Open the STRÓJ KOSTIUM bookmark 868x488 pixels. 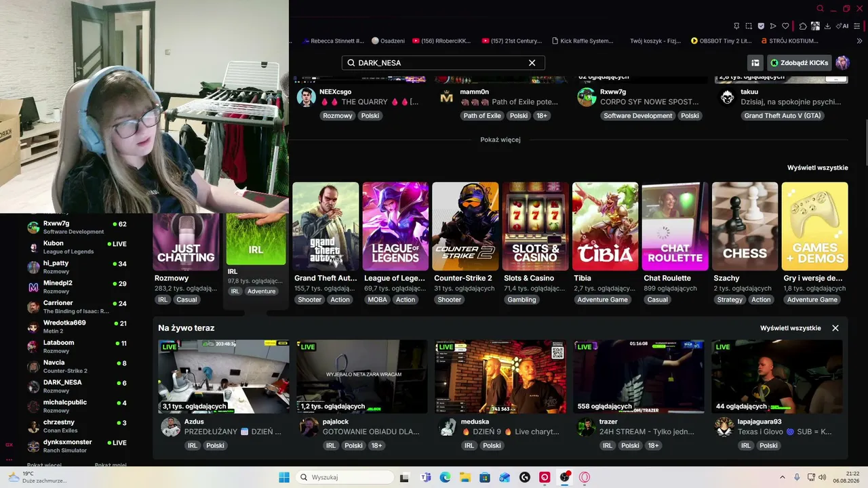[790, 41]
